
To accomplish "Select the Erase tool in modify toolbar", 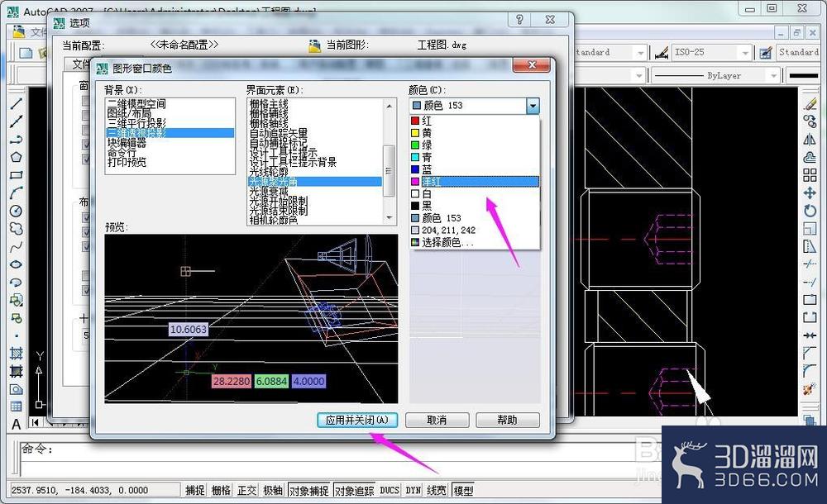I will coord(810,104).
